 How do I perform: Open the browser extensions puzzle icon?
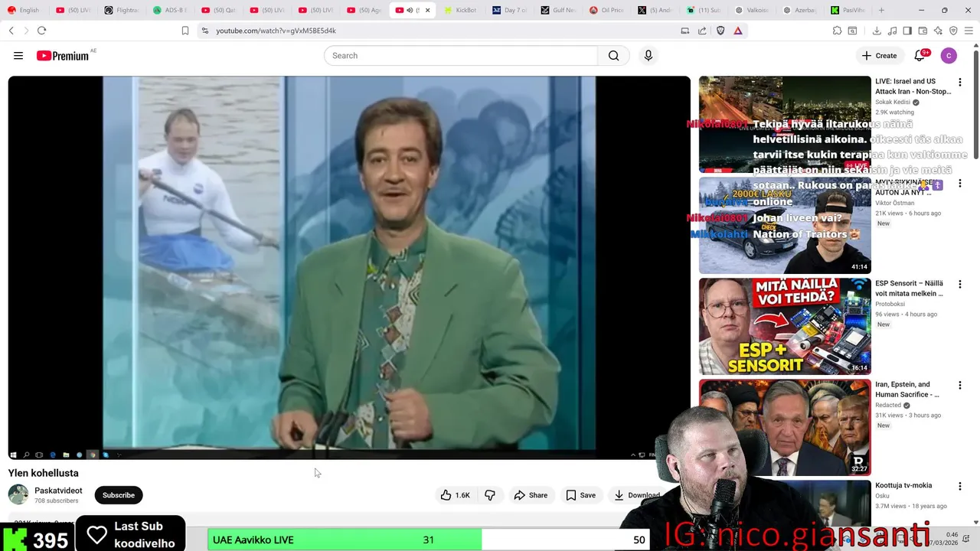pyautogui.click(x=838, y=31)
